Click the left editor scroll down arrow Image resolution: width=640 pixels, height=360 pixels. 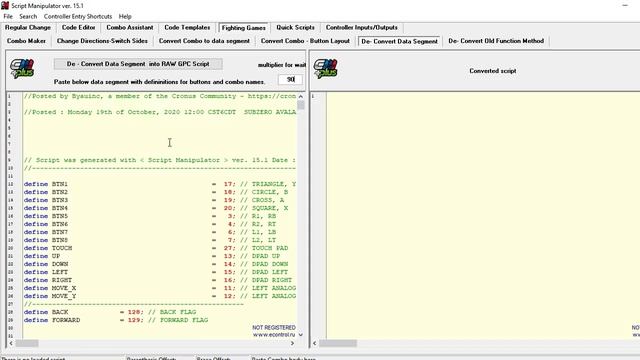click(x=301, y=334)
